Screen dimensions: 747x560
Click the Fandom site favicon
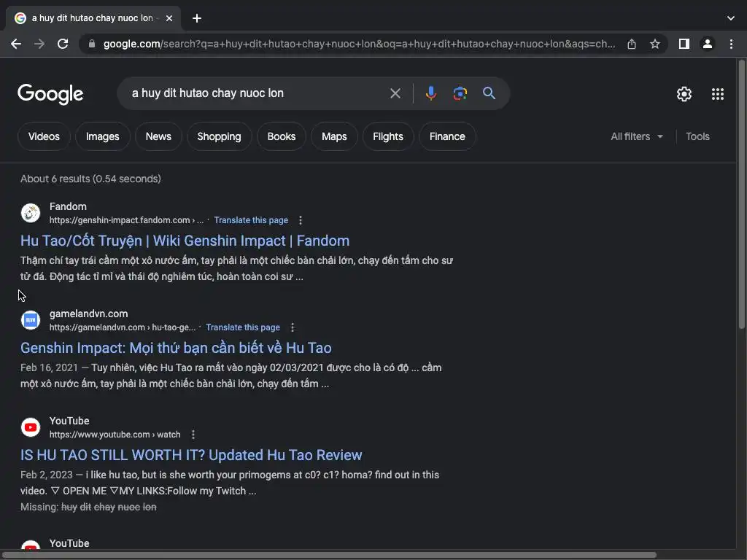click(x=31, y=213)
